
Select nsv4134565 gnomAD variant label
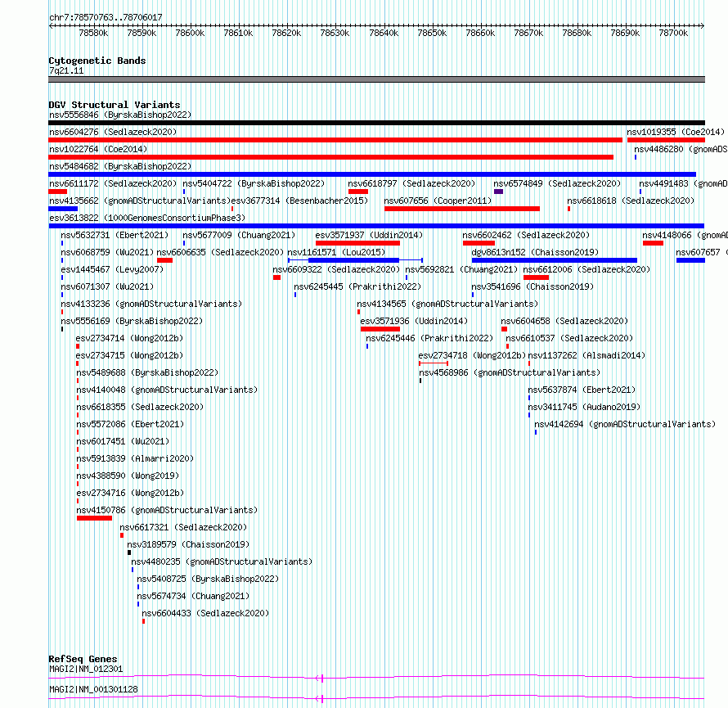pos(447,304)
